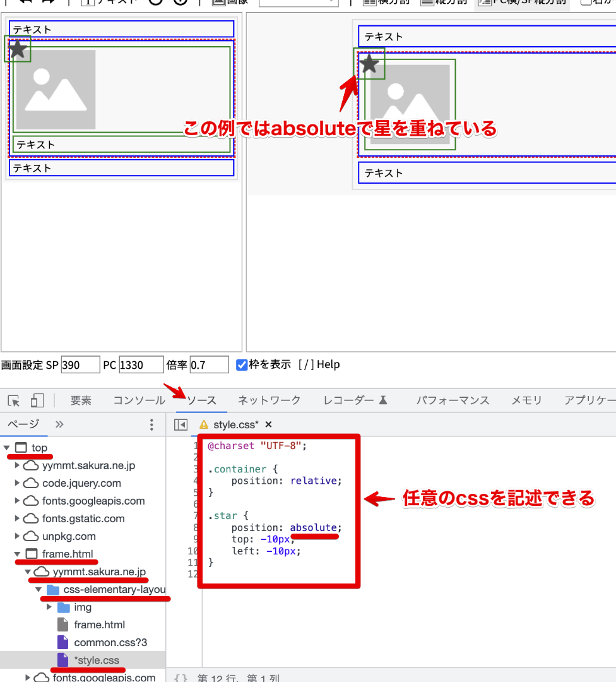Select the style.css* editor tab
Viewport: 616px width, 682px height.
point(235,424)
